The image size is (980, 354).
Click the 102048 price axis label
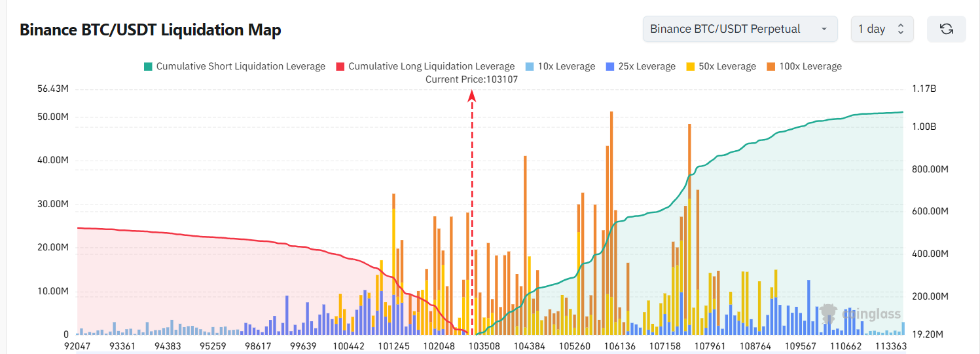point(439,345)
